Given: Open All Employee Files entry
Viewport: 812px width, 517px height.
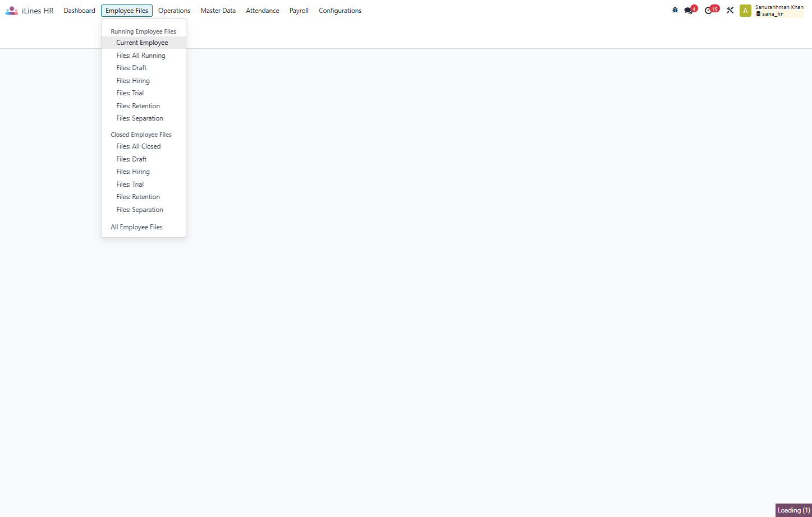Looking at the screenshot, I should 144,227.
